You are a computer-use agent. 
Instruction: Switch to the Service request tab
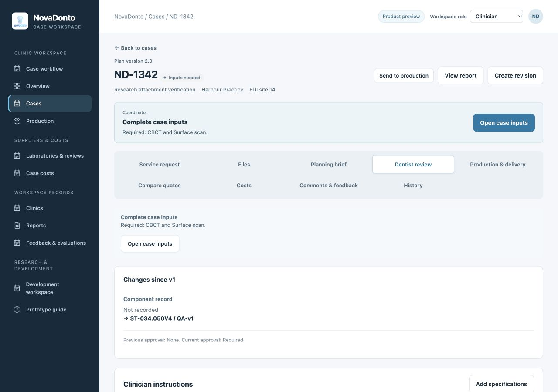click(x=160, y=165)
